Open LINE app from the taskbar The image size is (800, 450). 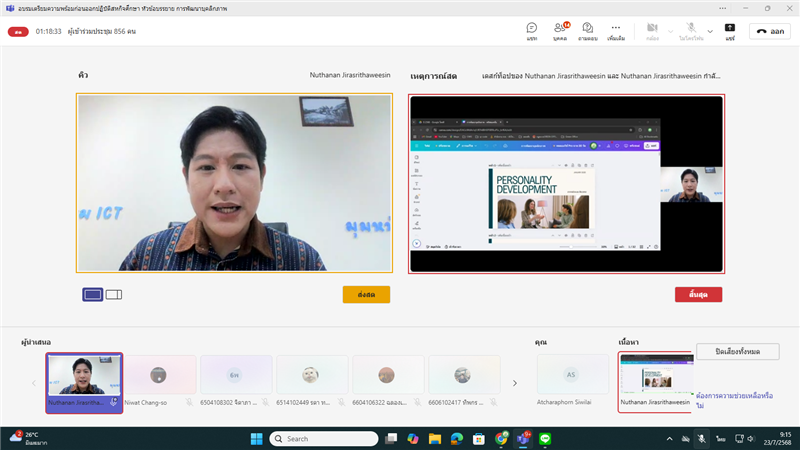[546, 438]
